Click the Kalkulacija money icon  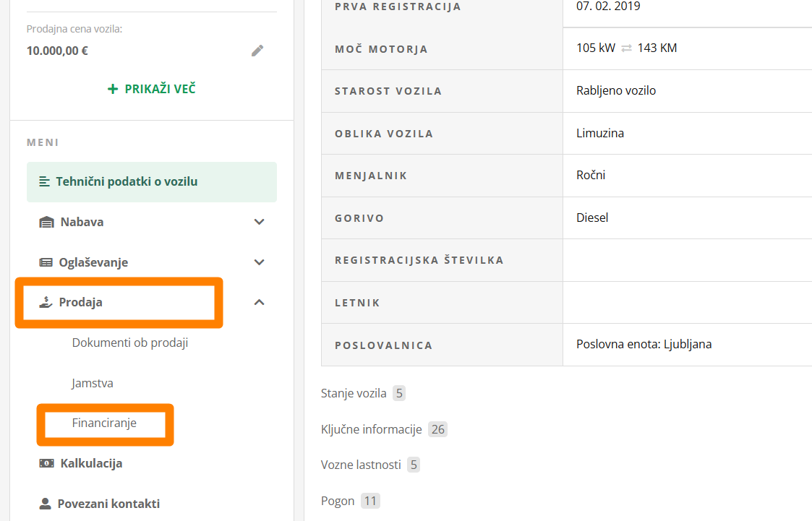coord(46,464)
